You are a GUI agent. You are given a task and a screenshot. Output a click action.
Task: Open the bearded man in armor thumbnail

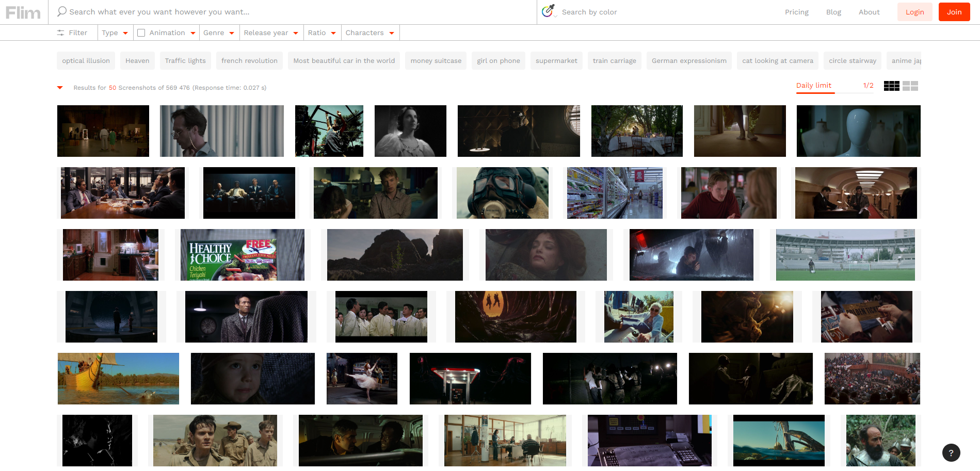[881, 441]
